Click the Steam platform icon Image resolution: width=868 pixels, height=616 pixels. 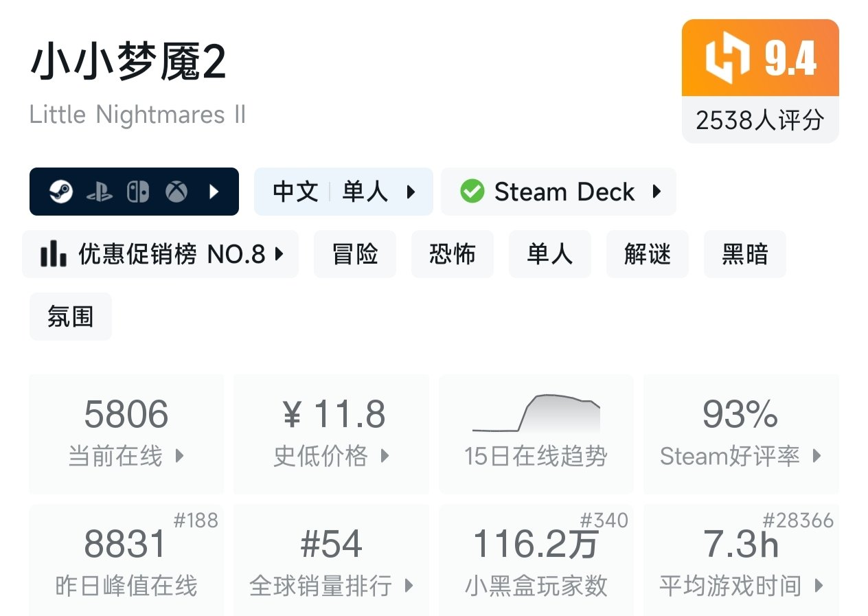[x=61, y=192]
